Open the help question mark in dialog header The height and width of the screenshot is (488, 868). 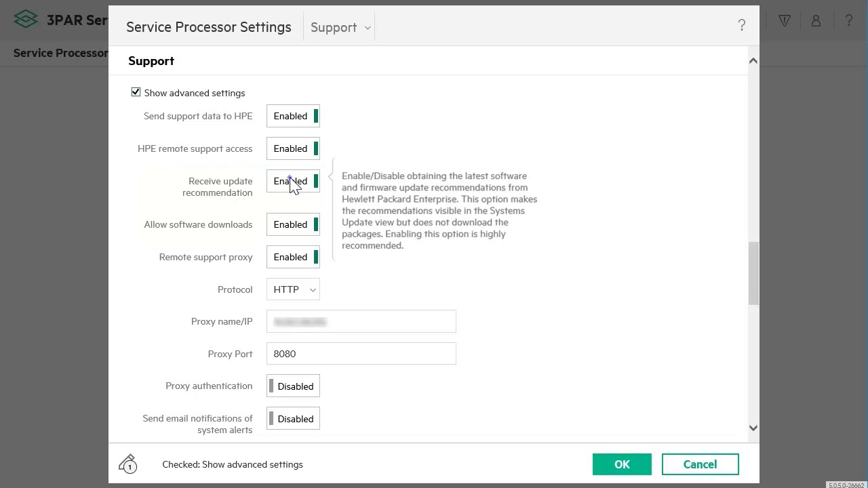point(742,26)
